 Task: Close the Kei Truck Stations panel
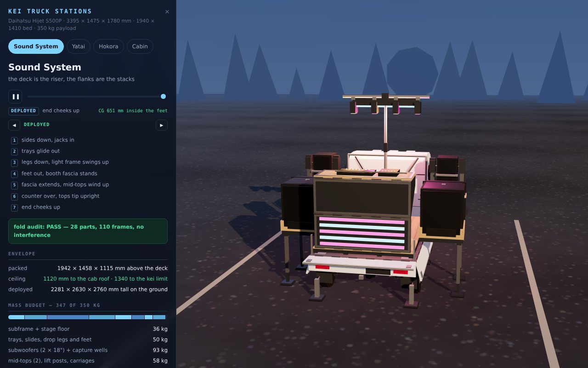(167, 11)
